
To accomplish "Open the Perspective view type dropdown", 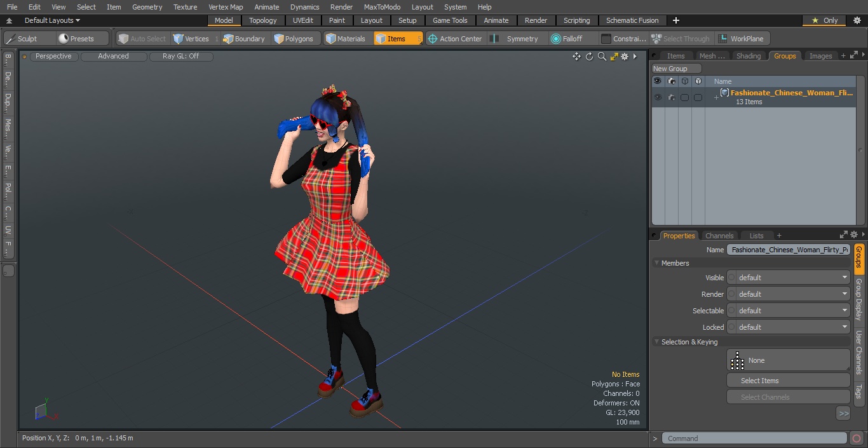I will tap(54, 57).
